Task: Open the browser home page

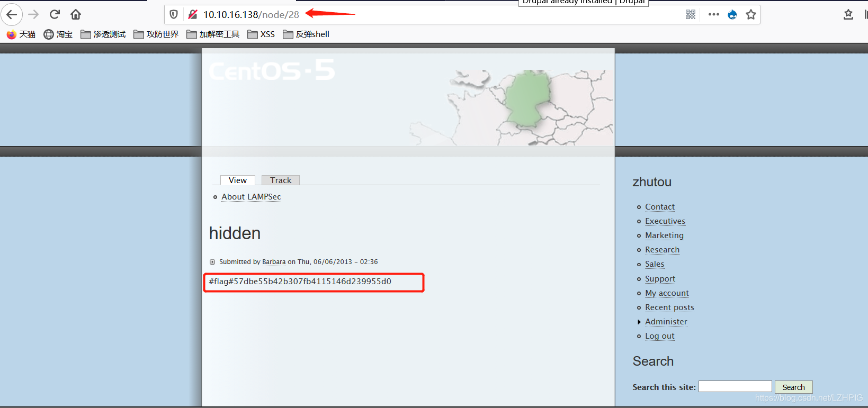Action: click(x=76, y=14)
